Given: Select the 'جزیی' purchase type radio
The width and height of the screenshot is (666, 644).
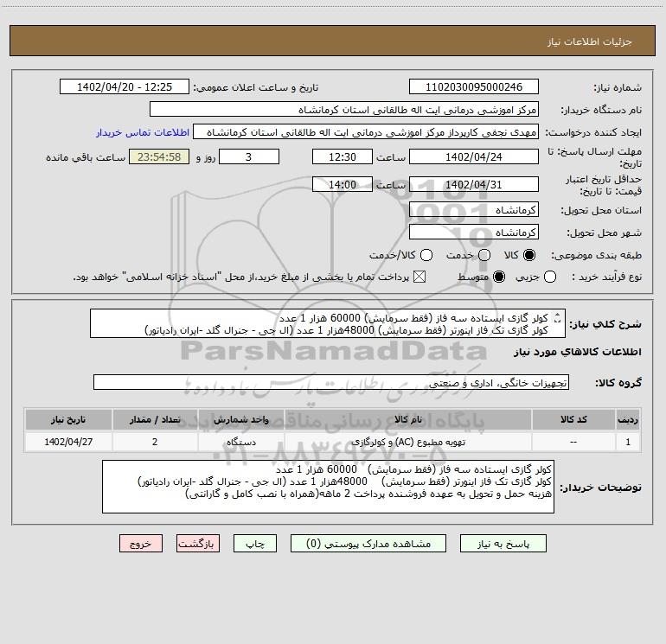Looking at the screenshot, I should pos(550,277).
